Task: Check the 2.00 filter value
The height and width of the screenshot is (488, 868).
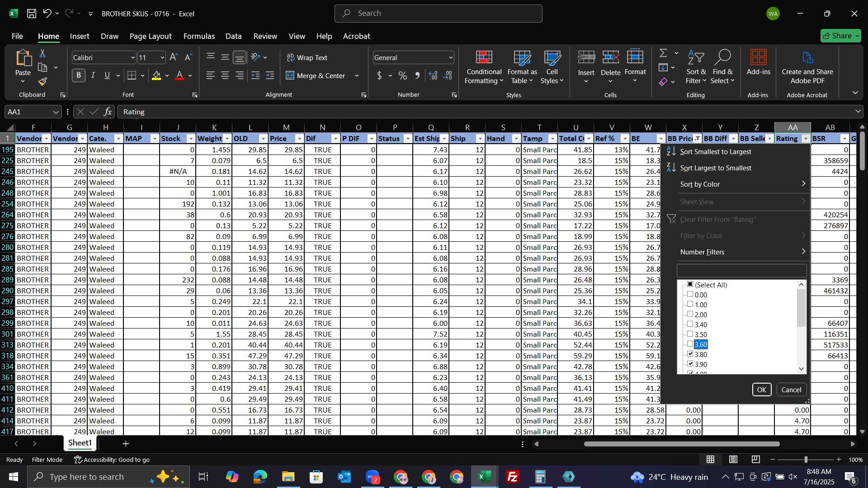Action: [x=690, y=314]
